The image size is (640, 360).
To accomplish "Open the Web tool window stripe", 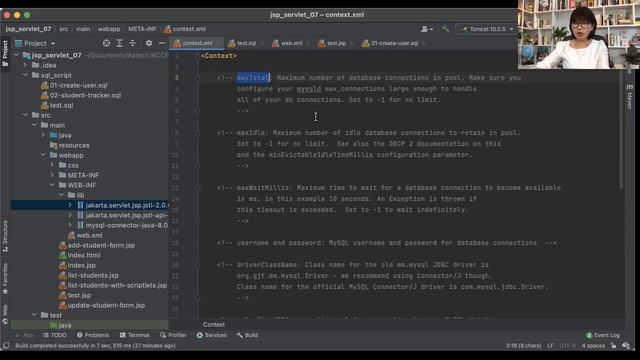I will 5,314.
